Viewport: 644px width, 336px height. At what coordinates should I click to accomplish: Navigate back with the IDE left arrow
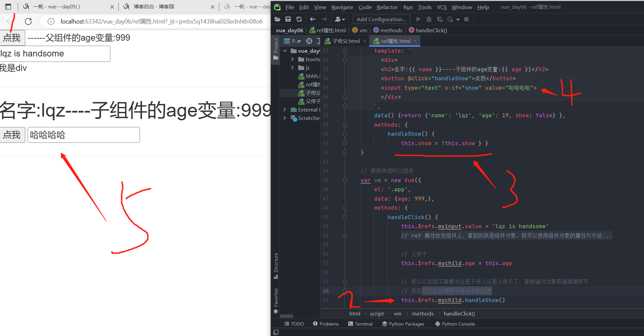[313, 19]
